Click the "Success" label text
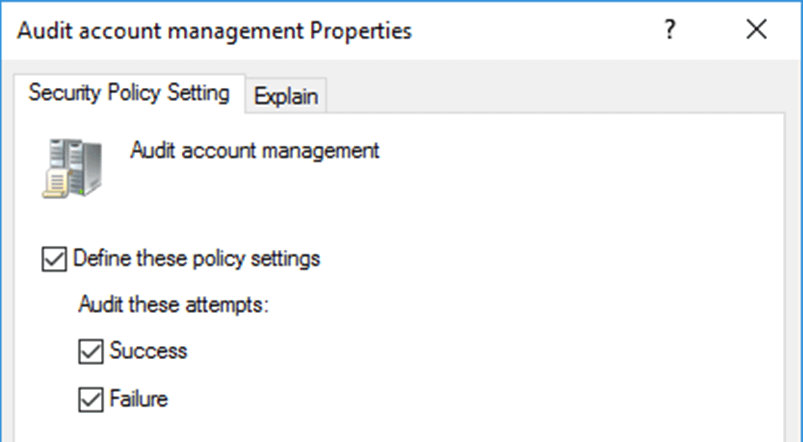 [149, 351]
